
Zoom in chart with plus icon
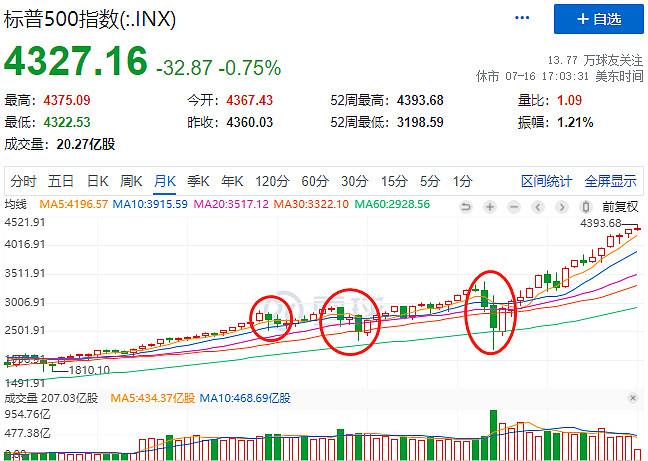(x=490, y=207)
